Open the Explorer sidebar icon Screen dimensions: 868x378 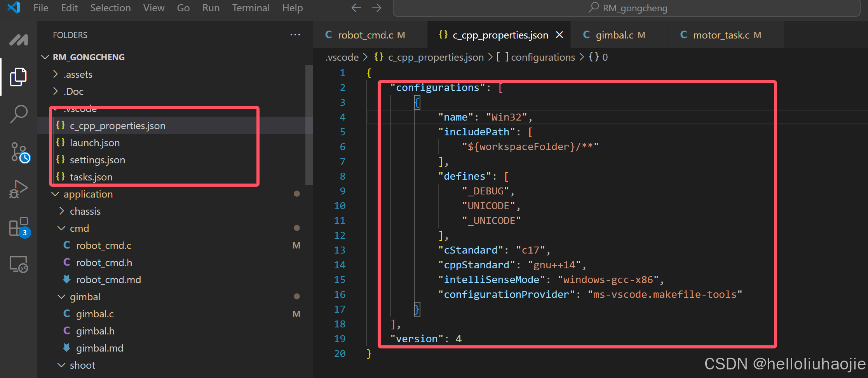(18, 77)
